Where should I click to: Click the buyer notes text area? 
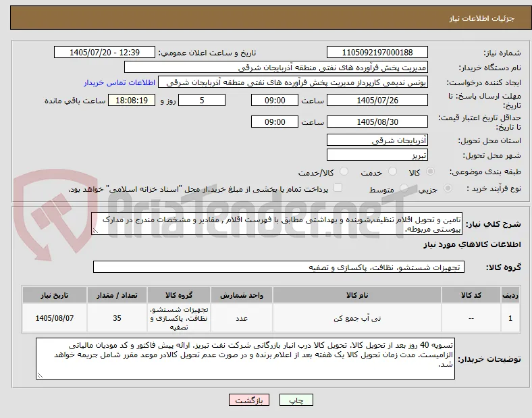[245, 359]
